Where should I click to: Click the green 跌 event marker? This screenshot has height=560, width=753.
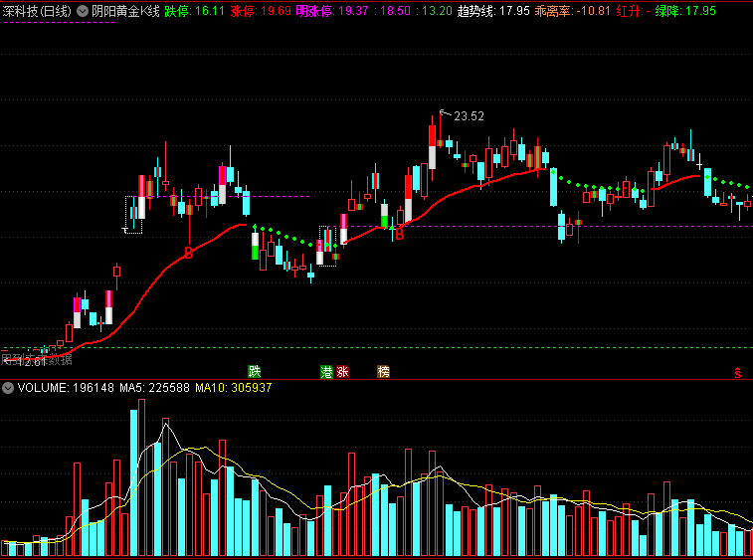[x=254, y=371]
